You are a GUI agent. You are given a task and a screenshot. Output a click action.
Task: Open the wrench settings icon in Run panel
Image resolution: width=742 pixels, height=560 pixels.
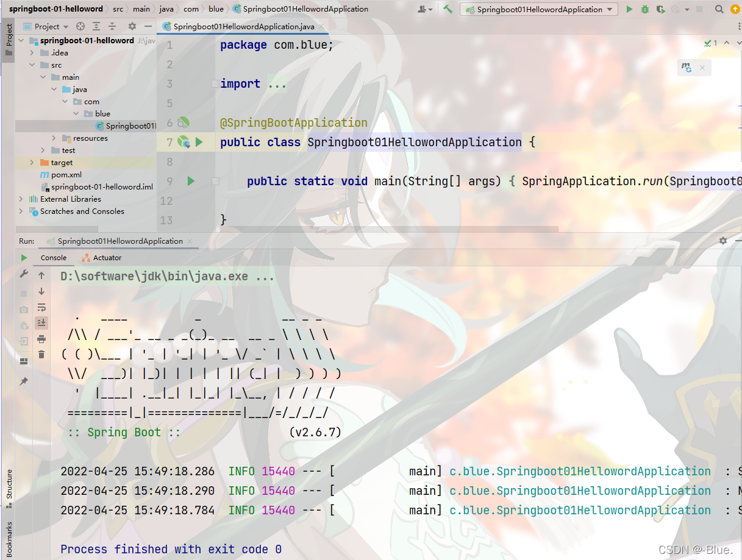(x=24, y=275)
